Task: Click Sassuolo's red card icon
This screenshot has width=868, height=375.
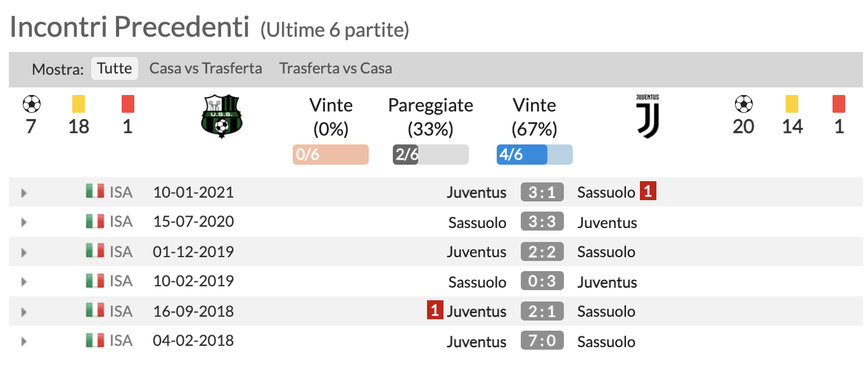Action: (x=127, y=103)
